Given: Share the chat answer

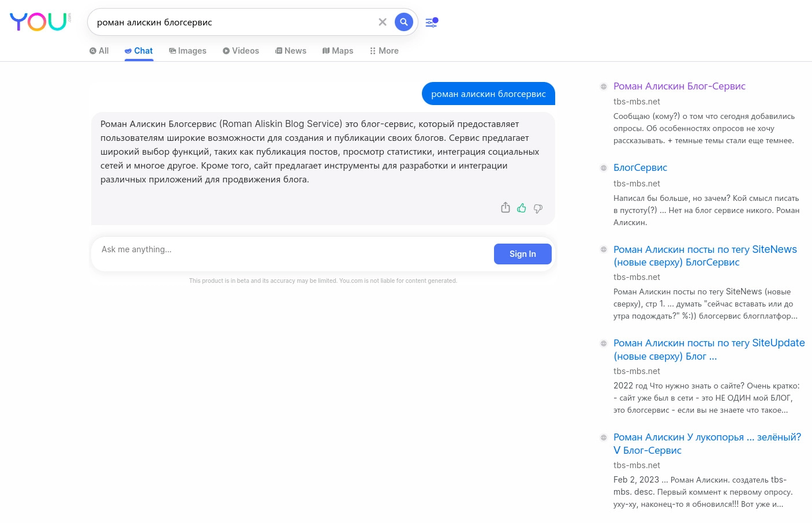Looking at the screenshot, I should click(506, 208).
